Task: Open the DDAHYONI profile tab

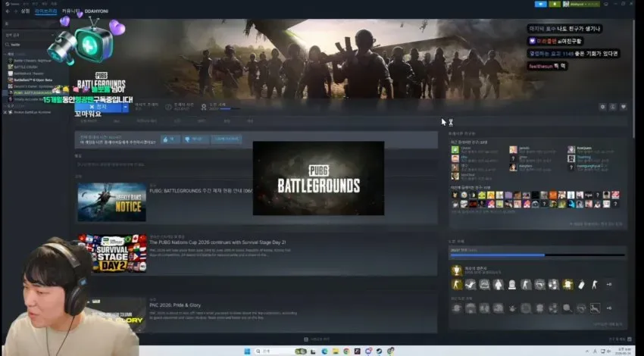Action: pos(96,11)
